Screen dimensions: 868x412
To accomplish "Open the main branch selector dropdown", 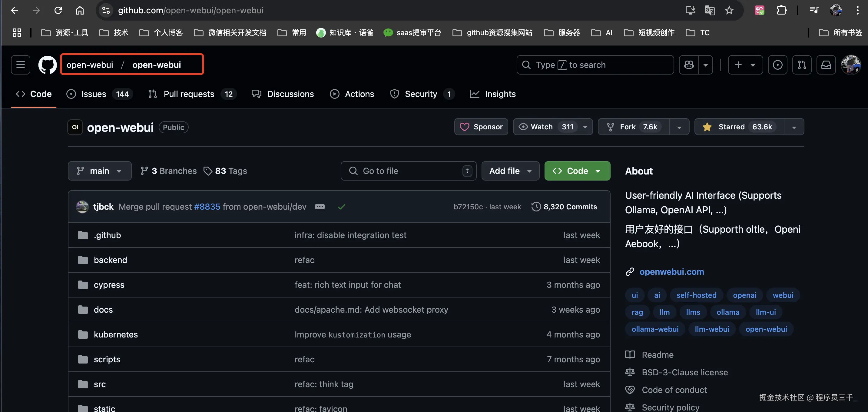I will point(99,171).
